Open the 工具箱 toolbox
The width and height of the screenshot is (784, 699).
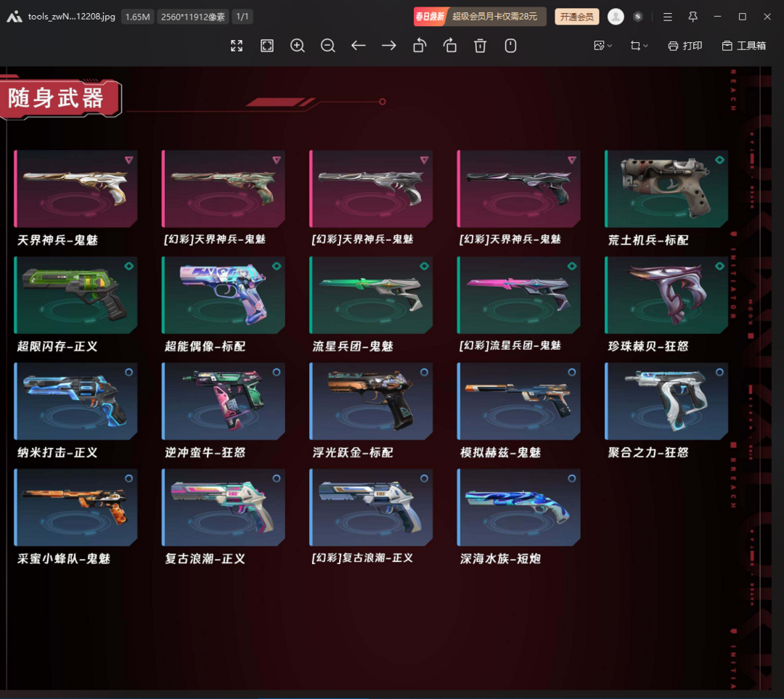[x=744, y=46]
